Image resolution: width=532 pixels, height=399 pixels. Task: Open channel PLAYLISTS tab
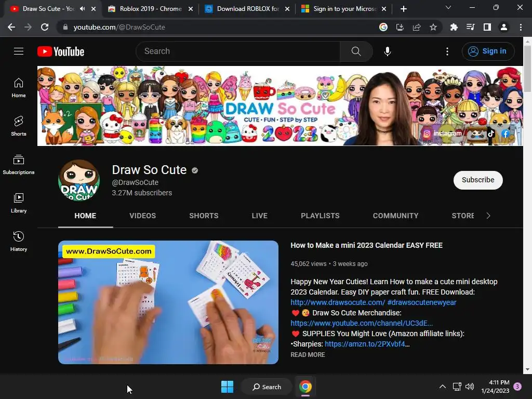click(320, 216)
